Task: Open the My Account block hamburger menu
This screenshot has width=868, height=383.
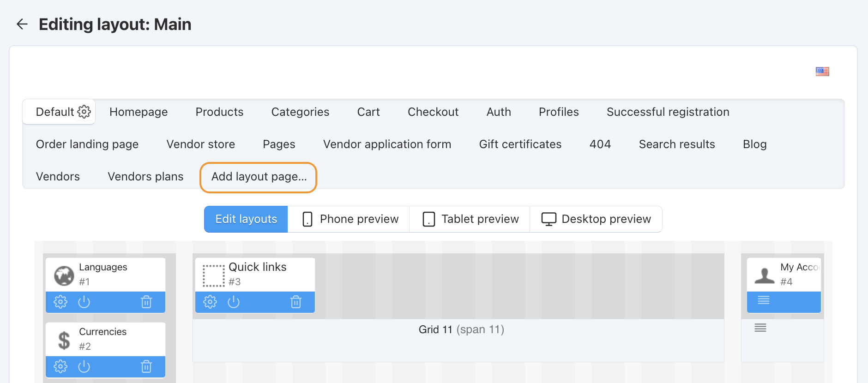Action: 764,300
